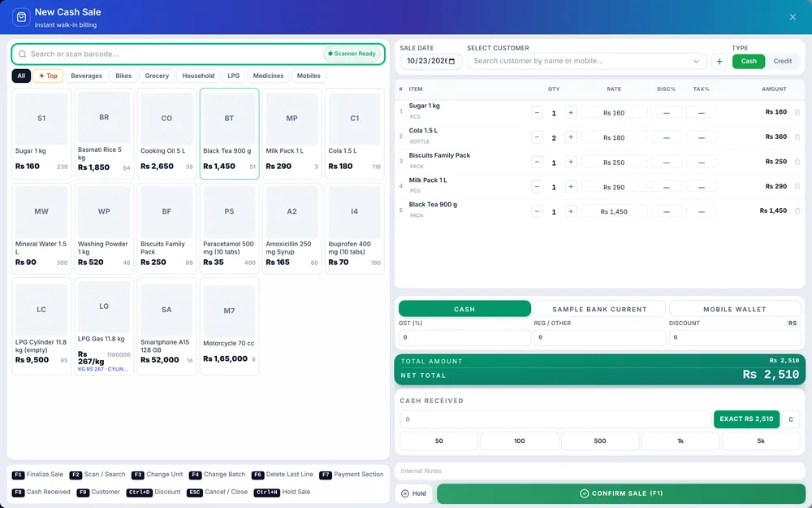Viewport: 812px width, 508px height.
Task: Increase quantity of Biscuits Family Pack
Action: click(571, 163)
